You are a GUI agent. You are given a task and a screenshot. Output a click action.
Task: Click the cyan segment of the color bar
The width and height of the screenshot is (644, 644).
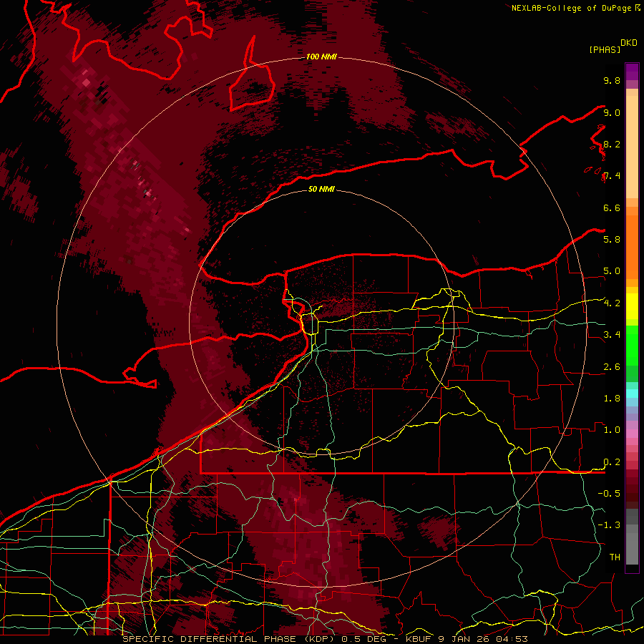632,394
